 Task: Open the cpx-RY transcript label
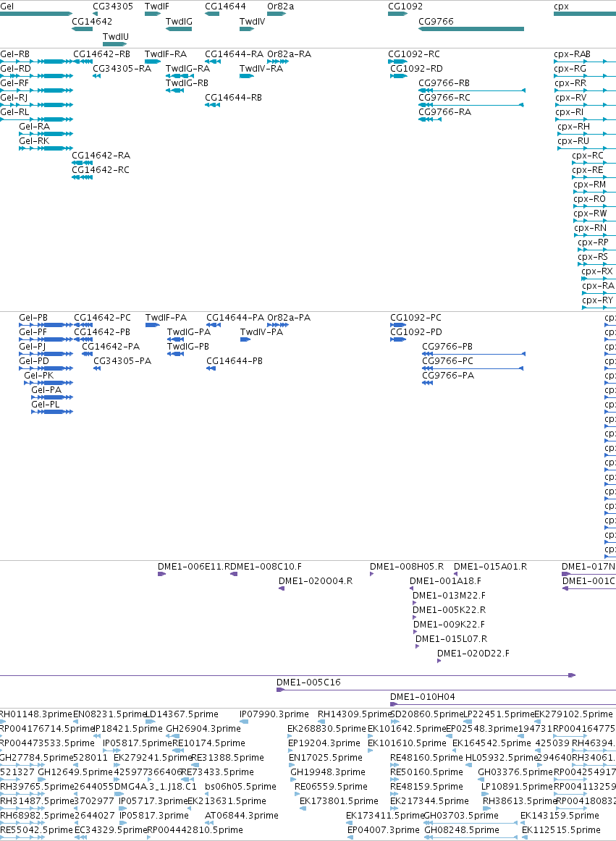point(597,300)
